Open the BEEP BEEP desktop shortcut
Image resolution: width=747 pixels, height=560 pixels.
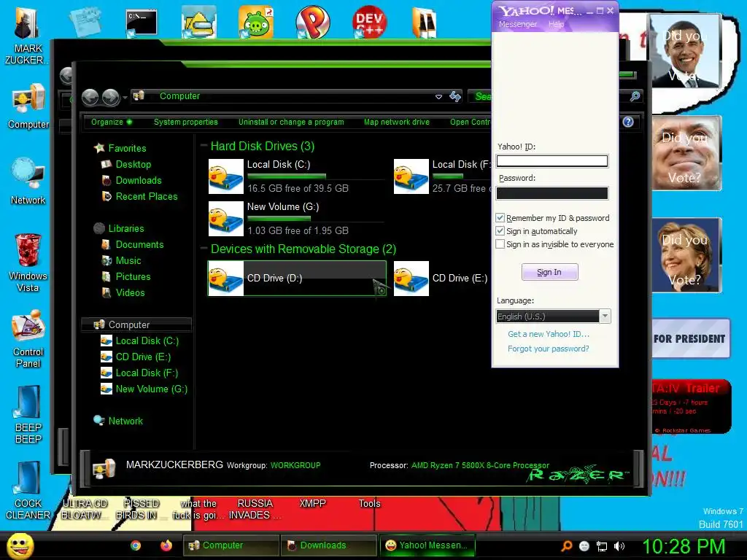[x=28, y=414]
